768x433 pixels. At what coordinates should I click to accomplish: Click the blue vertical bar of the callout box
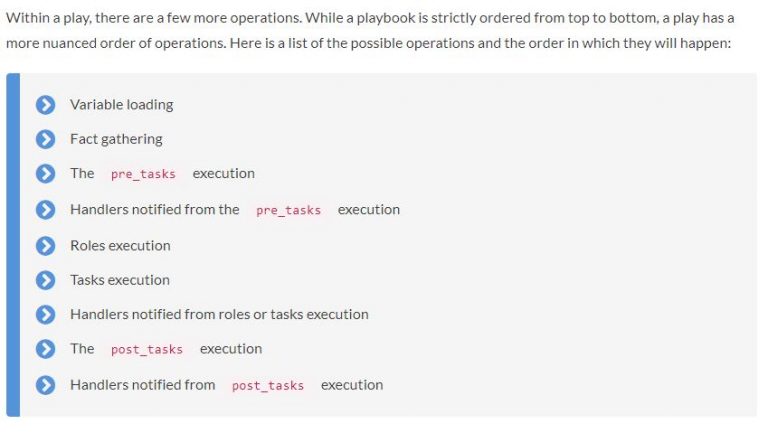pos(13,245)
